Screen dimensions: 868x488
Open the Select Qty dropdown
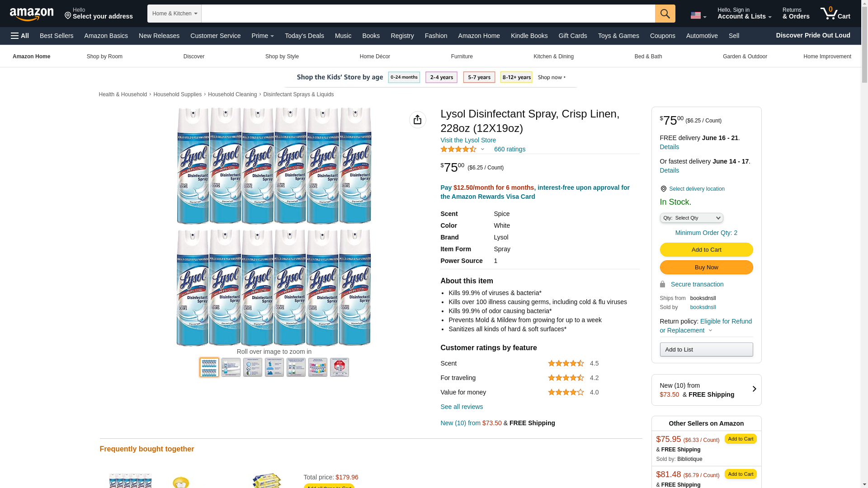(x=691, y=218)
